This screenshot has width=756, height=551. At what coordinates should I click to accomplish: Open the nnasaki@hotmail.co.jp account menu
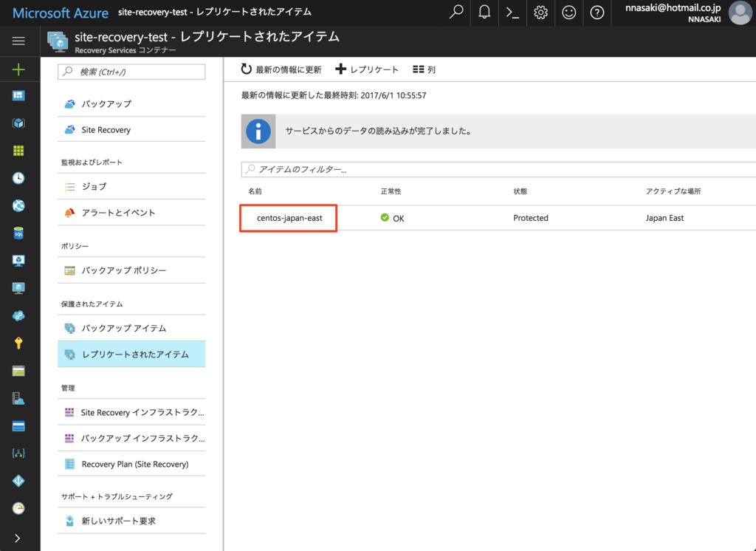coord(673,13)
